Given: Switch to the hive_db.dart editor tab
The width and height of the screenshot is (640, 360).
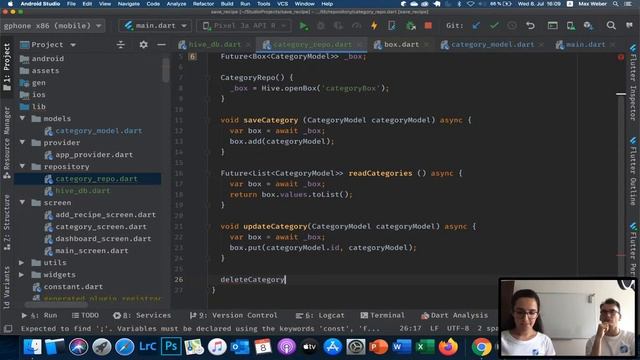Looking at the screenshot, I should point(215,44).
